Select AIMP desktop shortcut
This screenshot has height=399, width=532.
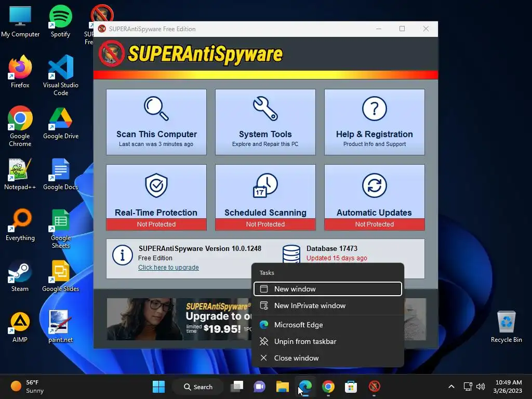pos(20,326)
